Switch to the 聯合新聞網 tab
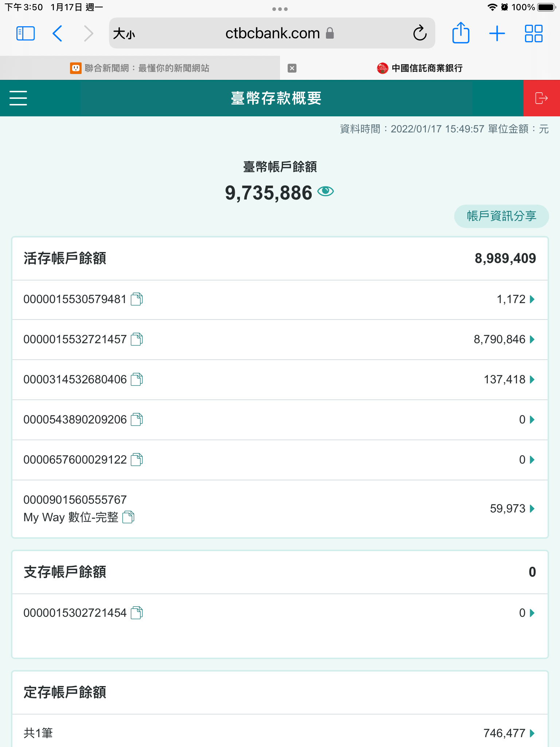Screen dimensions: 560x747 (140, 68)
